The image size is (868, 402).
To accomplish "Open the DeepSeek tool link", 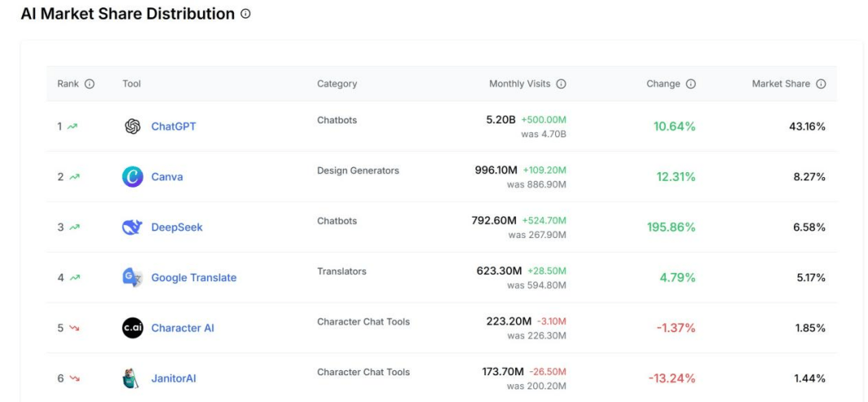I will (x=176, y=227).
